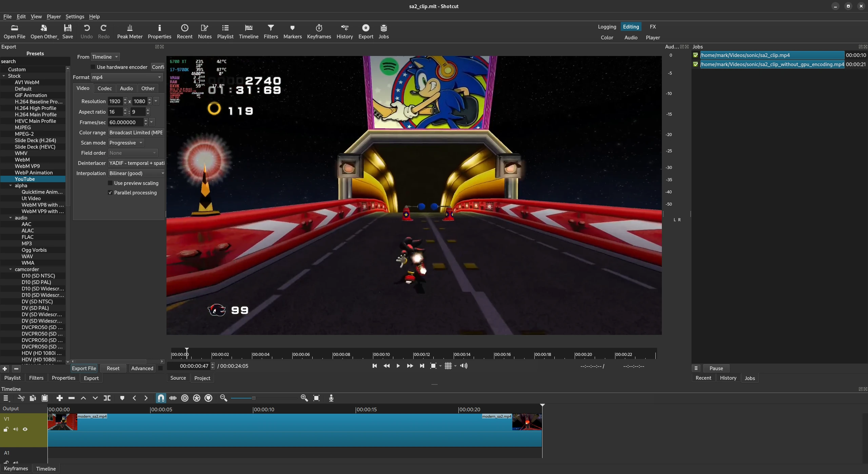Toggle timeline snapping magnet icon
Screen dimensions: 868x474
click(x=161, y=398)
